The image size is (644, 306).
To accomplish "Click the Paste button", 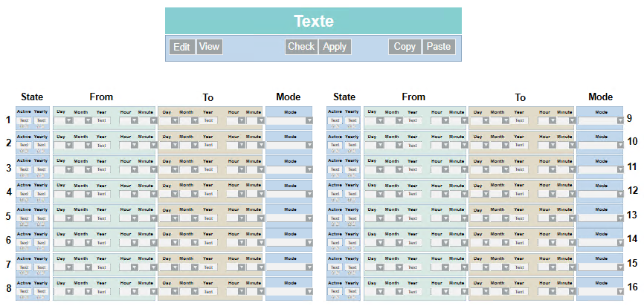I will coord(439,47).
